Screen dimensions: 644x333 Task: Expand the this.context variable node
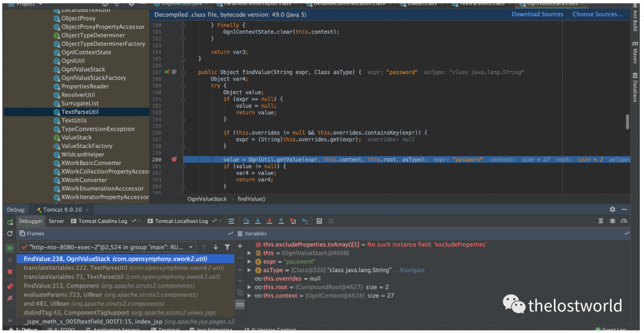pyautogui.click(x=250, y=295)
